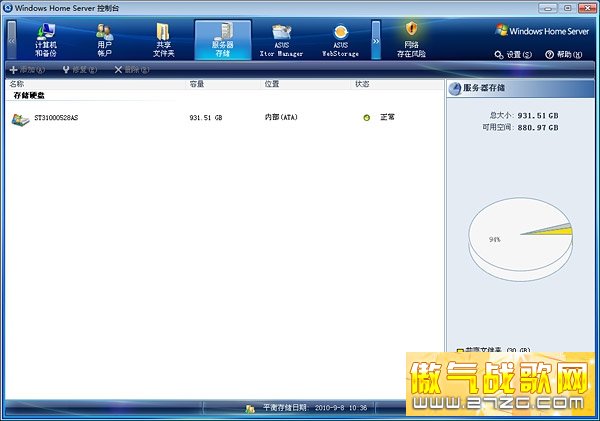
Task: Click the 内部(ATA) location cell
Action: pos(281,117)
